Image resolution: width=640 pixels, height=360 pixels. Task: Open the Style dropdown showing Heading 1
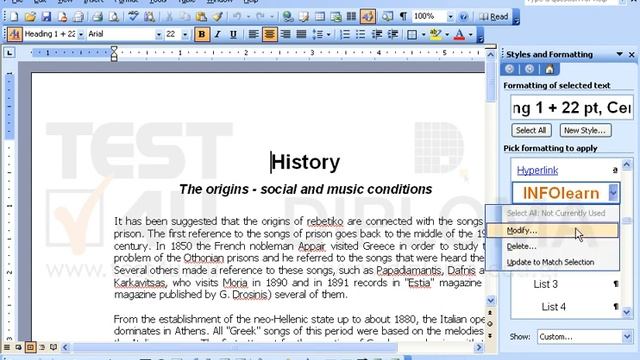click(80, 34)
